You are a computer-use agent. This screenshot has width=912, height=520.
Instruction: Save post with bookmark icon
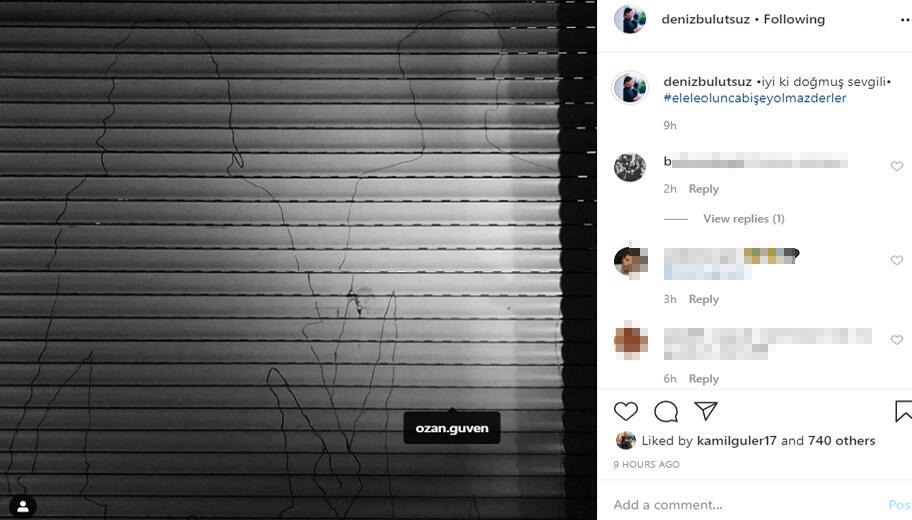[x=903, y=411]
